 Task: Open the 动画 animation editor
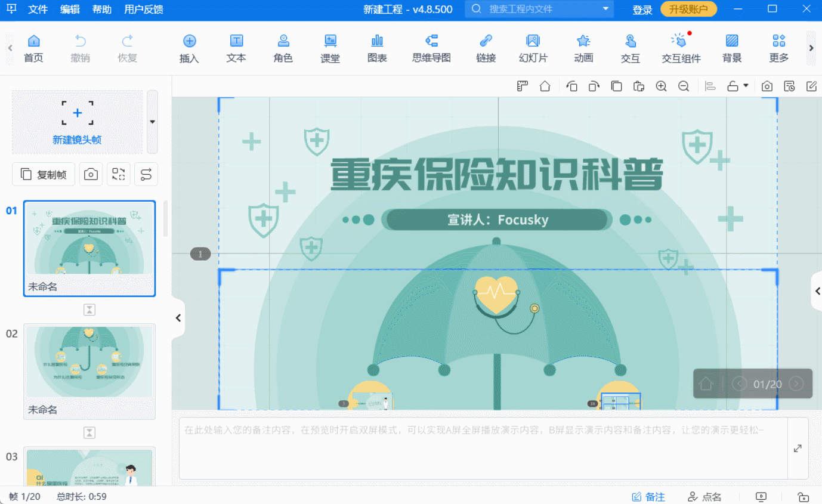coord(583,48)
